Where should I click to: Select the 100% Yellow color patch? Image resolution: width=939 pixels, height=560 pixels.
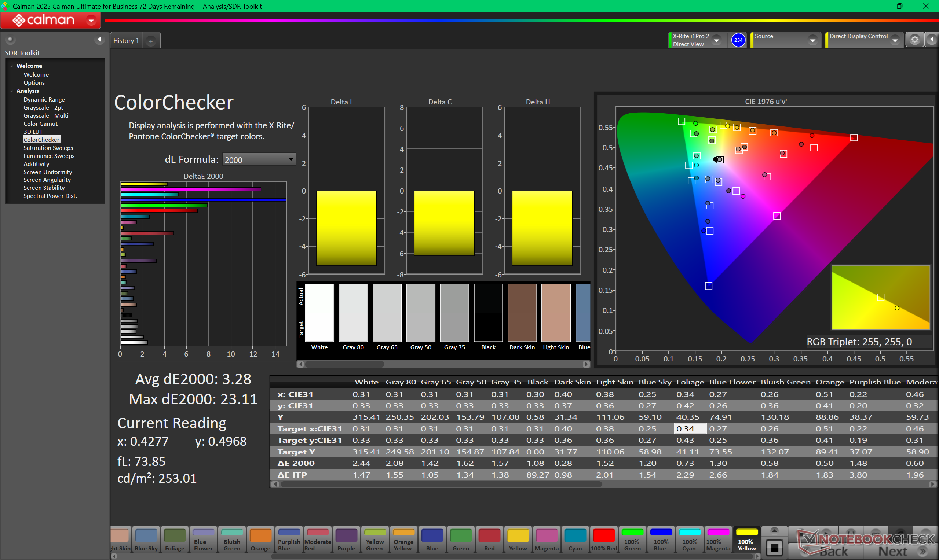pos(746,540)
